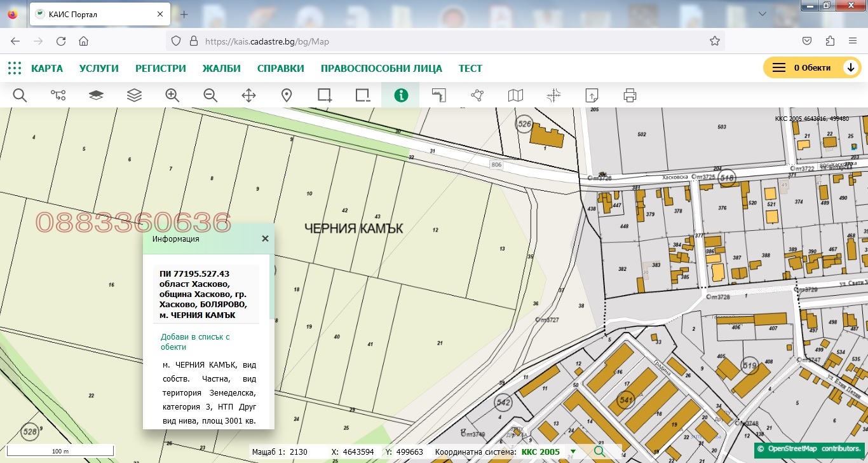This screenshot has height=463, width=868.
Task: Open the СПРАВКИ menu
Action: click(x=280, y=68)
